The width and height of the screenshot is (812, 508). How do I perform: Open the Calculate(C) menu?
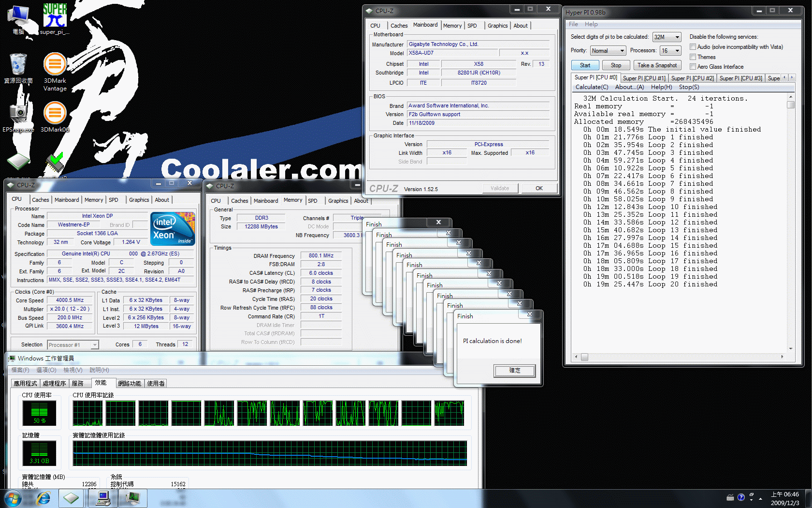[x=592, y=87]
